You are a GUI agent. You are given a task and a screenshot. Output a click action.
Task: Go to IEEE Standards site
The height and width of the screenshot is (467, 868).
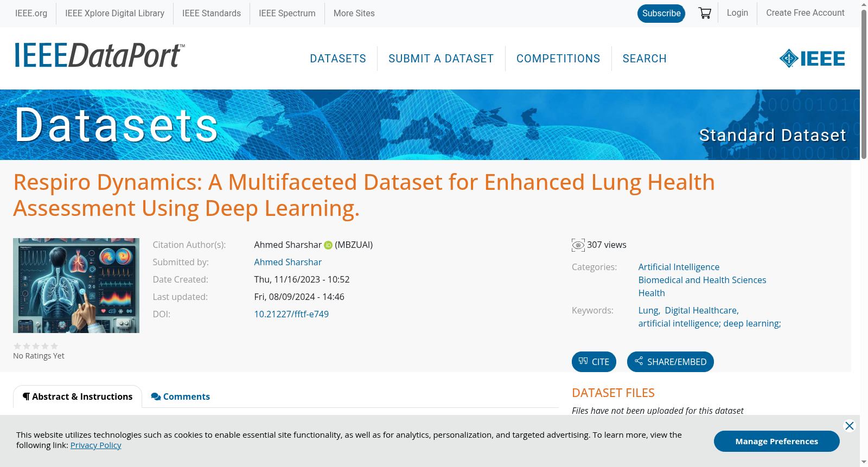pos(212,13)
